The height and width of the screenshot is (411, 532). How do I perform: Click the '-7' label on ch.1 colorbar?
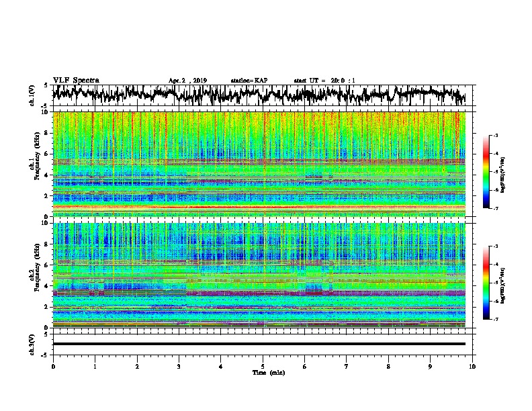pyautogui.click(x=495, y=208)
